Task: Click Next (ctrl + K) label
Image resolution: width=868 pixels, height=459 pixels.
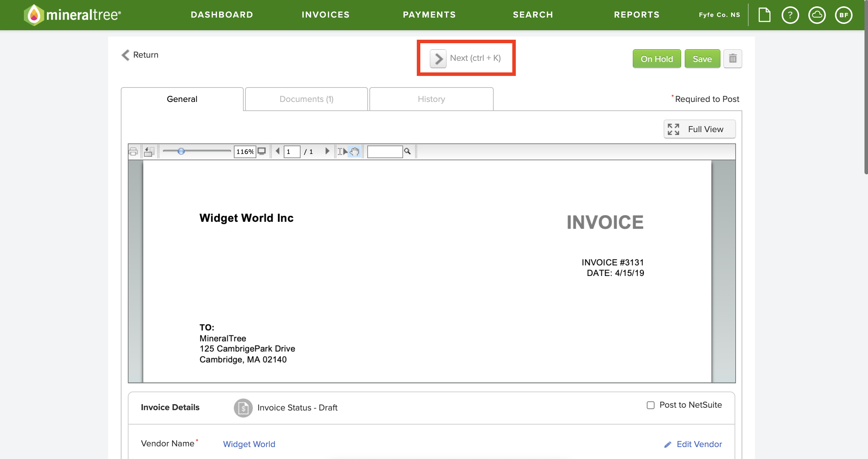Action: 475,58
